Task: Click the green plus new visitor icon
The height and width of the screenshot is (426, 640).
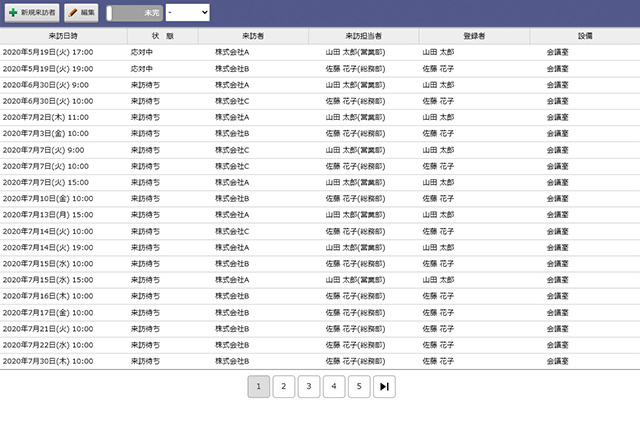Action: click(13, 13)
